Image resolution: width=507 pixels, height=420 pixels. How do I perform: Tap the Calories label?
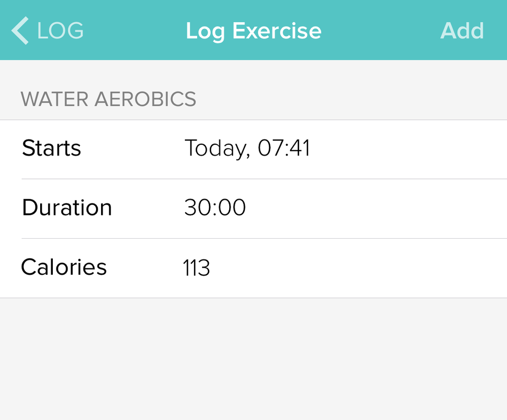click(64, 267)
